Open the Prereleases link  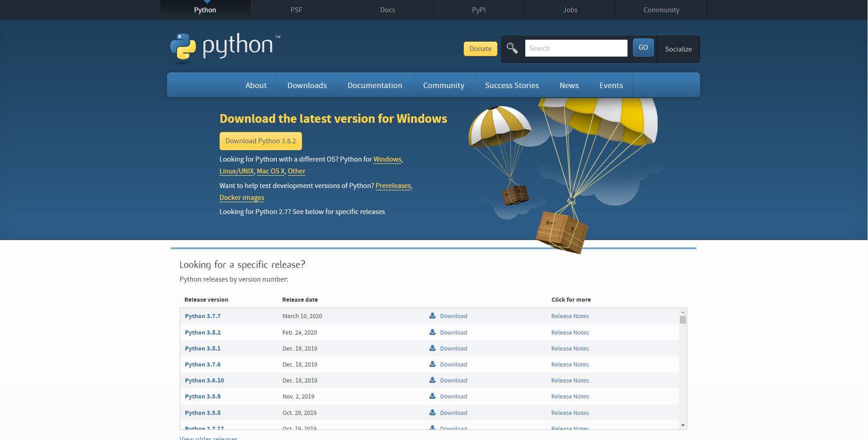click(x=393, y=186)
